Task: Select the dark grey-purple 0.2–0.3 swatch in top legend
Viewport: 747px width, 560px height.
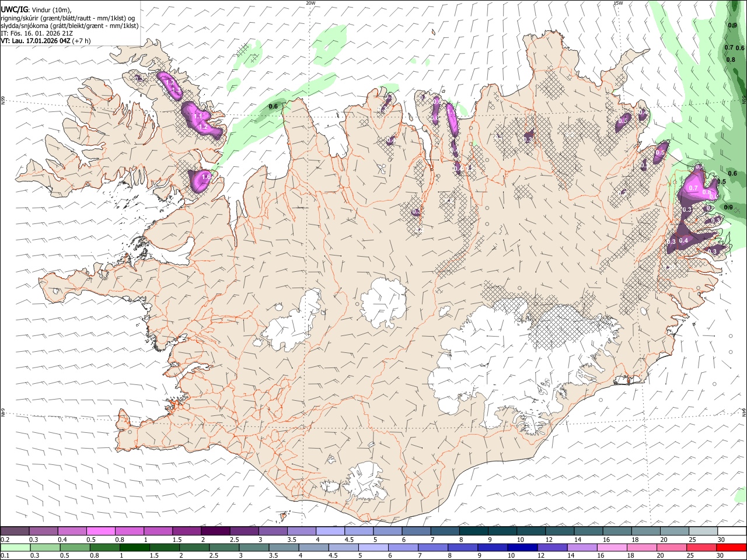Action: tap(15, 531)
